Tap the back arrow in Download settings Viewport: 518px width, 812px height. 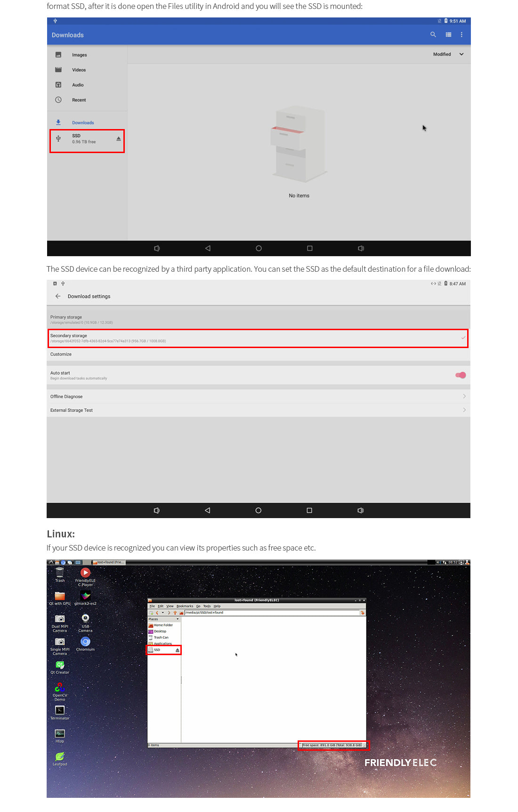coord(58,296)
